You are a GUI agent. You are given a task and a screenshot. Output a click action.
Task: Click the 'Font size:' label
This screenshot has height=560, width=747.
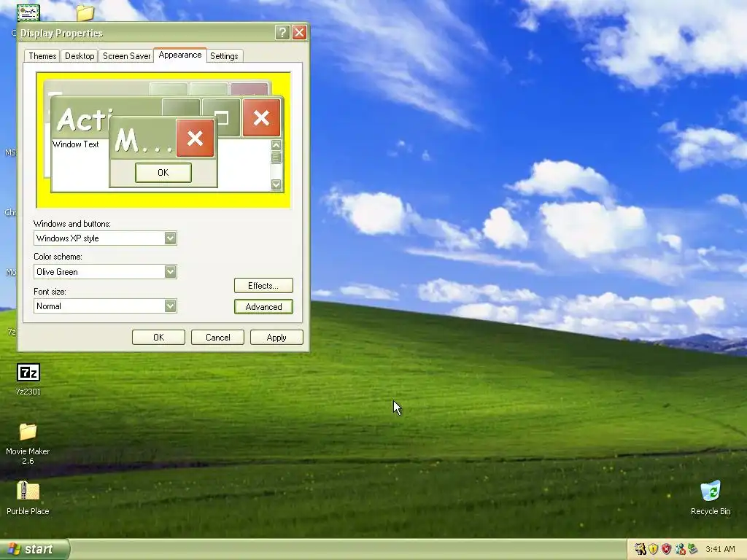tap(50, 292)
